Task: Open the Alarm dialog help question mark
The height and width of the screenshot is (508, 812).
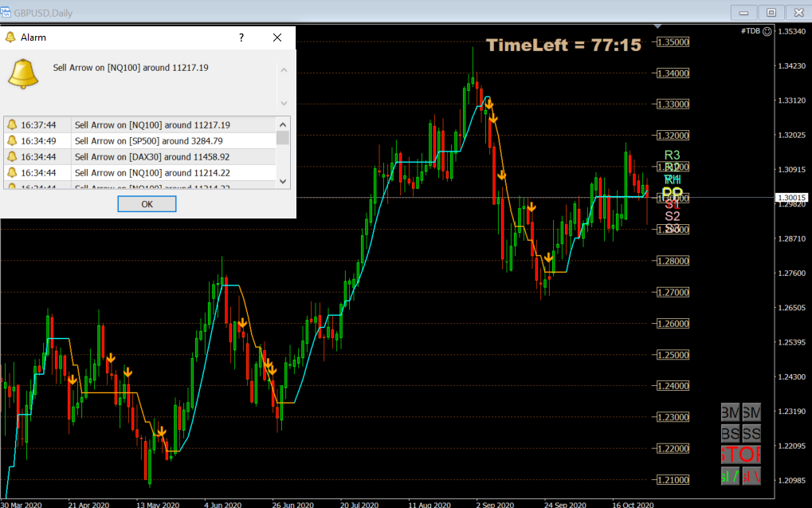Action: pos(241,37)
